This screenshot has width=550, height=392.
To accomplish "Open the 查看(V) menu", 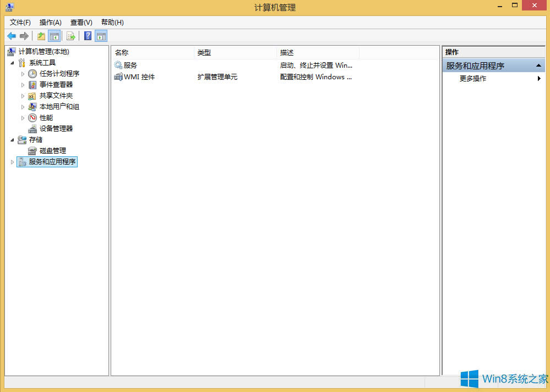I will pos(80,23).
